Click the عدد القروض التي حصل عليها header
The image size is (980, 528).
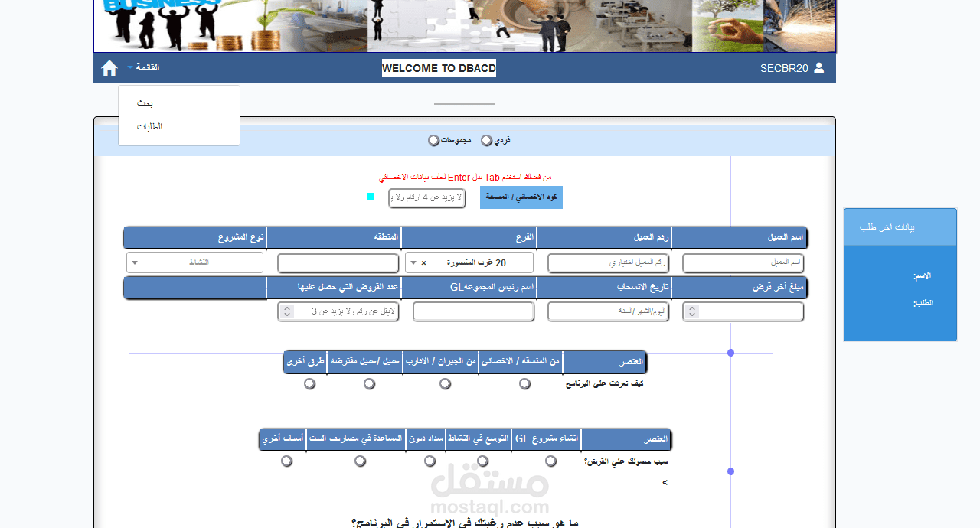[334, 287]
